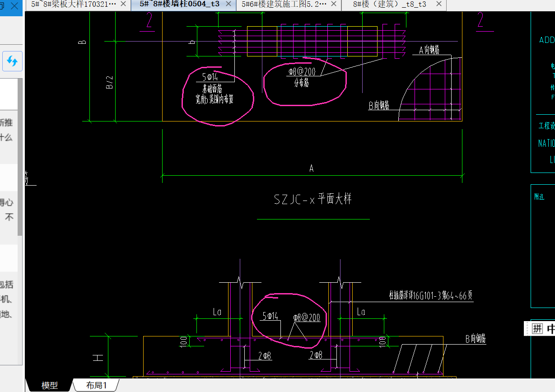Switch to the 布局1 layout tab
The image size is (555, 392).
[x=96, y=385]
